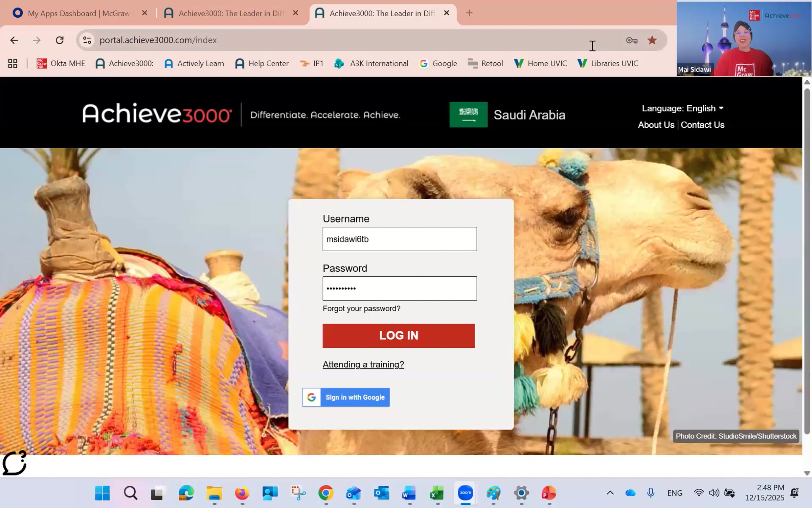Click the Achieve3000 logo
This screenshot has height=508, width=812.
[157, 114]
